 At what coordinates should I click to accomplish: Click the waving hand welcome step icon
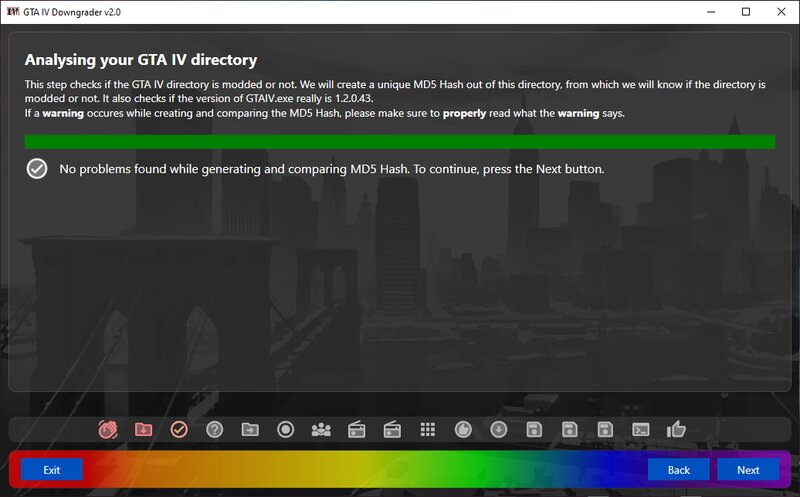(108, 429)
